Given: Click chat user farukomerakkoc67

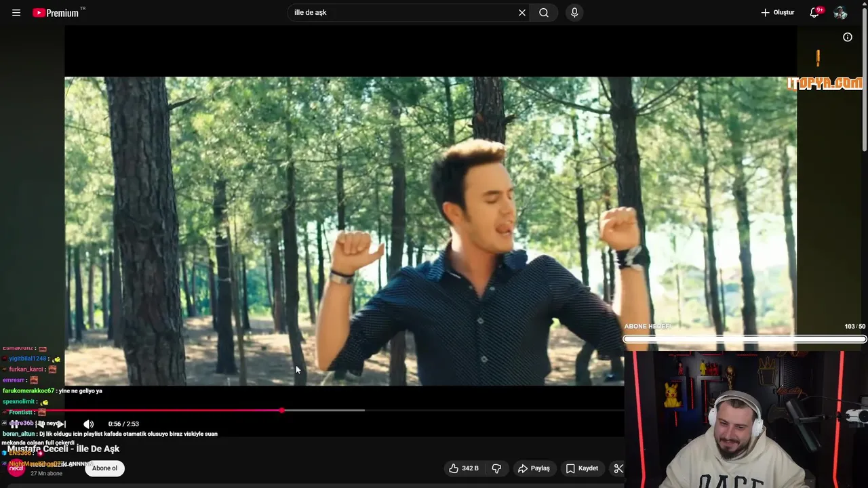Looking at the screenshot, I should (28, 391).
